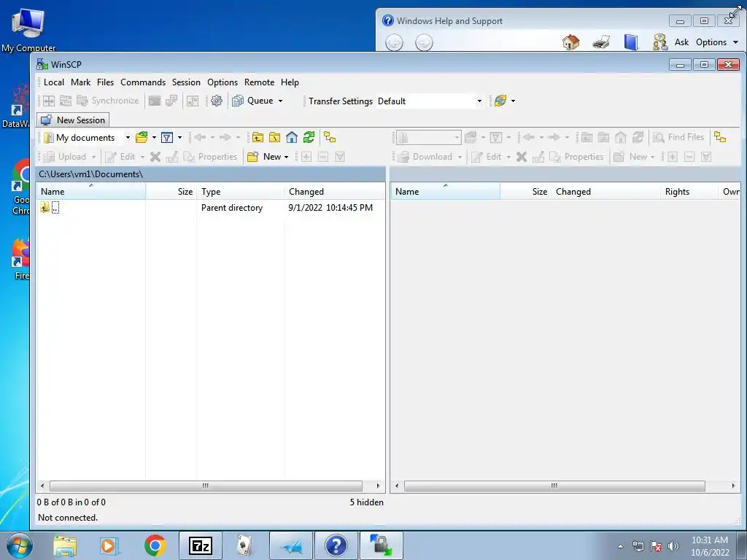Click the local Filter funnel icon
This screenshot has width=747, height=560.
[167, 138]
